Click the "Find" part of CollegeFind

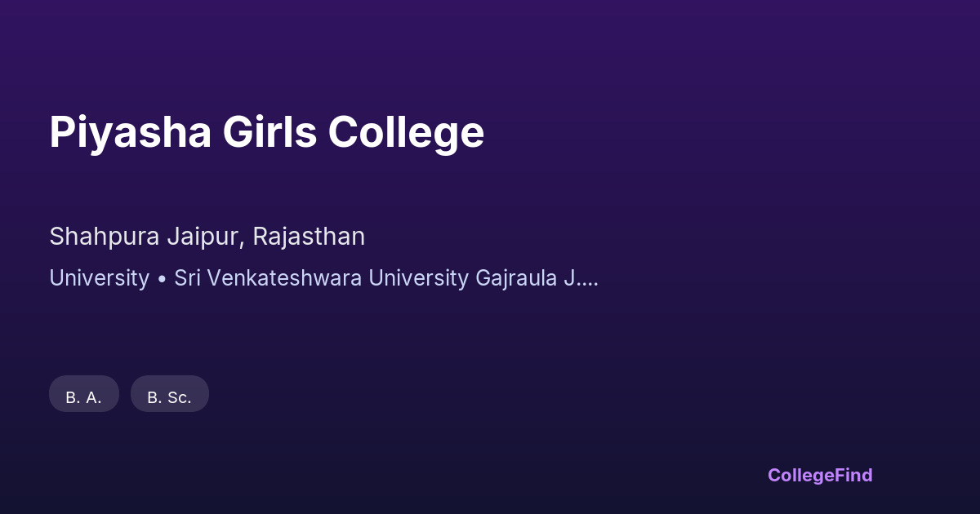click(x=853, y=475)
